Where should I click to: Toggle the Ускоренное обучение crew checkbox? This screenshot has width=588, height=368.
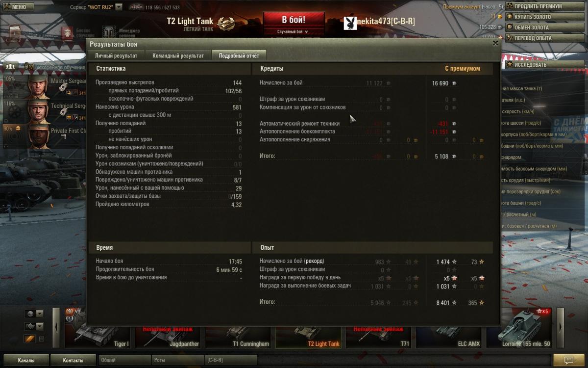point(31,67)
